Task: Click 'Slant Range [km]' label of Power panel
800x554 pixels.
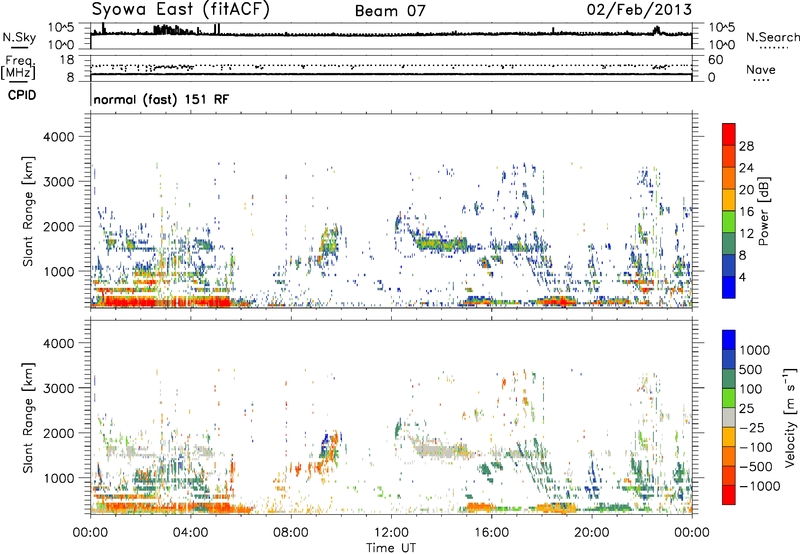Action: 28,211
